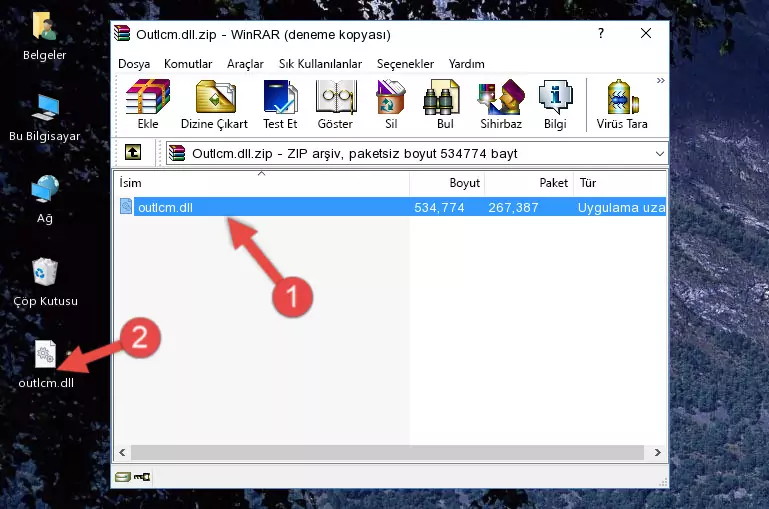
Task: Open the Bul (Find) binoculars tool
Action: [444, 104]
